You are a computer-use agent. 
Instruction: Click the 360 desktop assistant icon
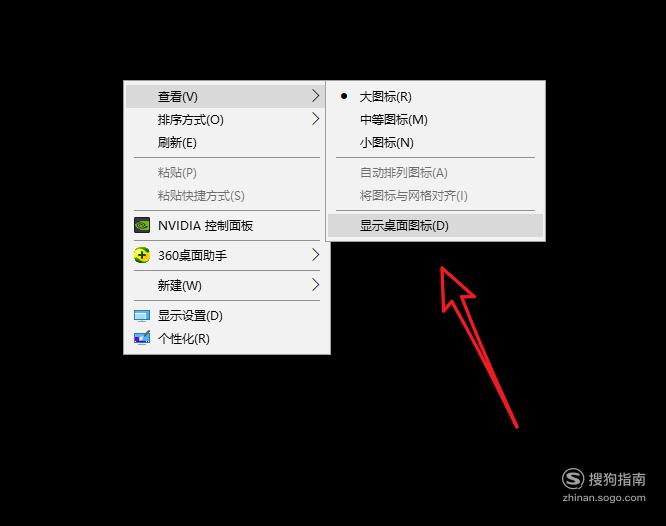(x=142, y=255)
